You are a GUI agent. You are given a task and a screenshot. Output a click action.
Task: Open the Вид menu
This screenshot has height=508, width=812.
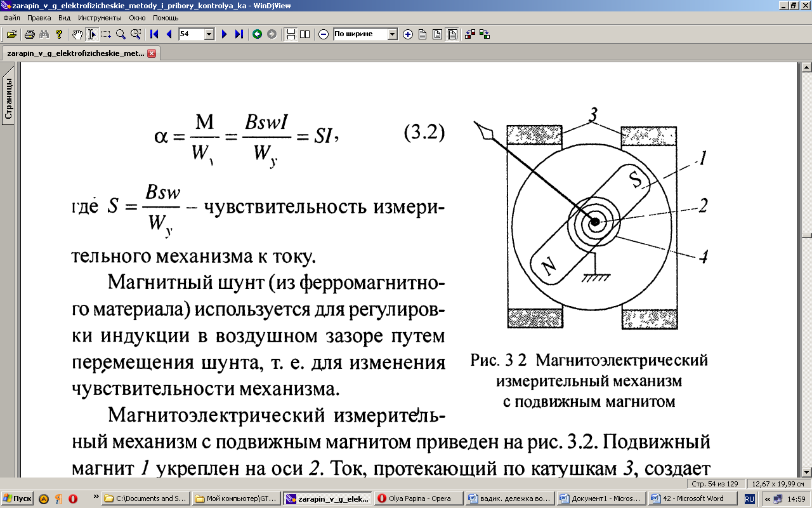[x=64, y=18]
